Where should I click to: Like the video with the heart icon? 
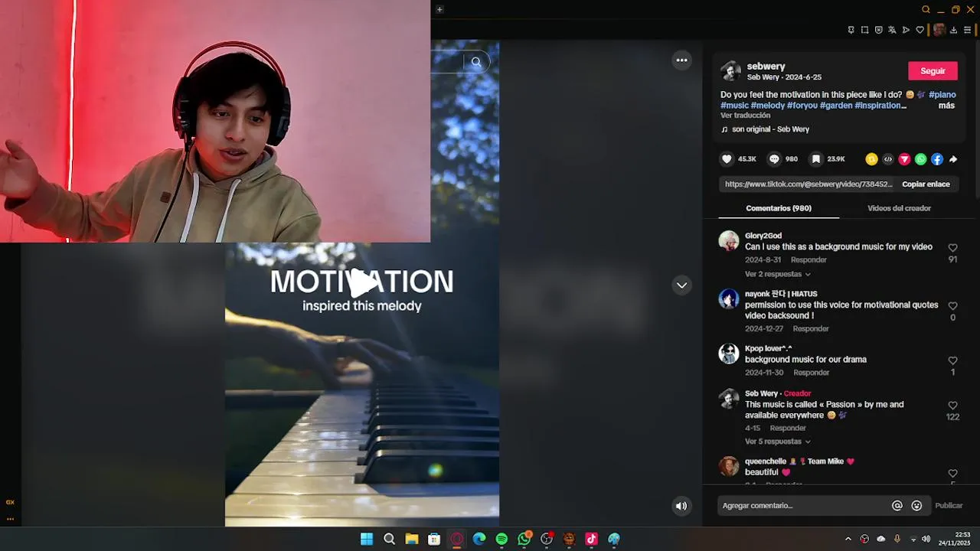click(727, 159)
